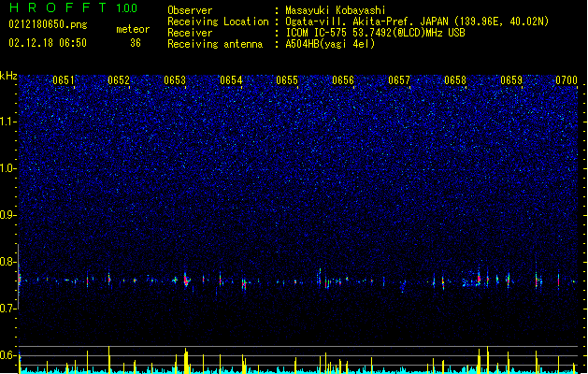Select the Ogata-vill. Akita-Pref. JAPAN location text
This screenshot has width=588, height=374.
pos(417,22)
